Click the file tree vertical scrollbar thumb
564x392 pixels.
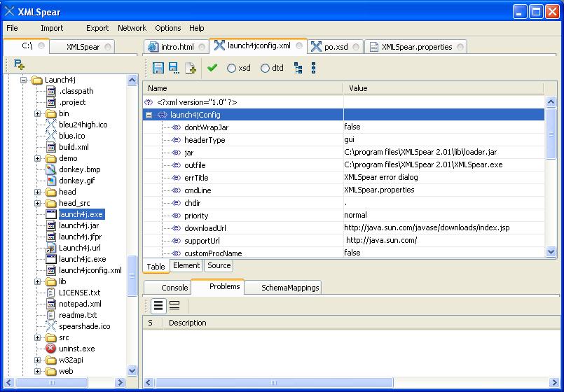click(132, 276)
